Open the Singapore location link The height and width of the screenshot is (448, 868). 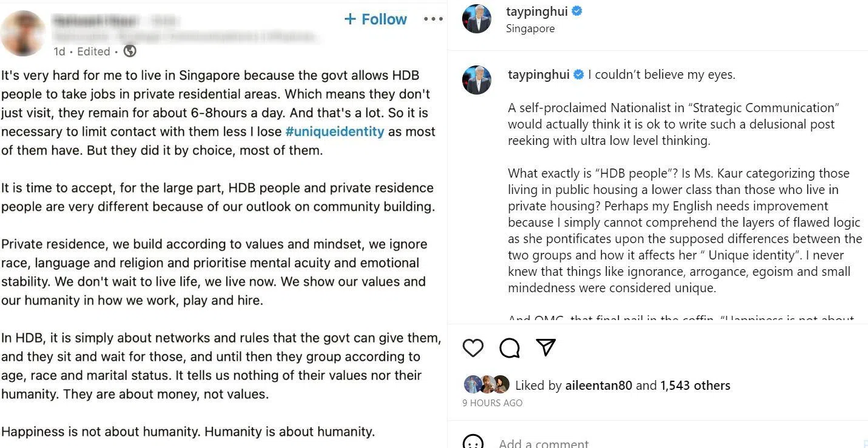point(530,28)
